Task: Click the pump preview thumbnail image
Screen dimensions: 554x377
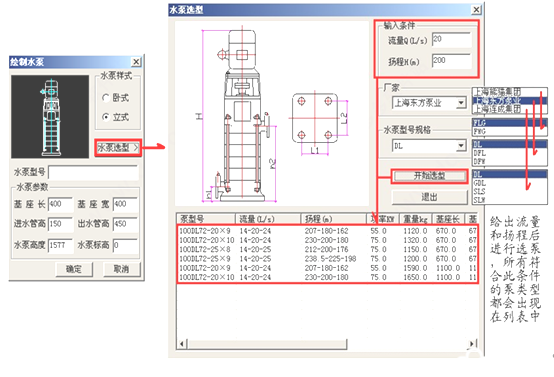Action: [x=50, y=117]
